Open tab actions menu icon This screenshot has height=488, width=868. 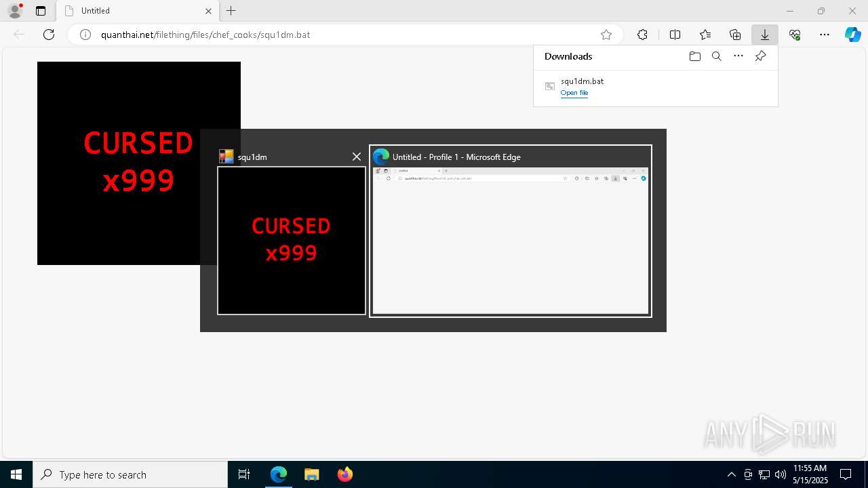pyautogui.click(x=41, y=11)
